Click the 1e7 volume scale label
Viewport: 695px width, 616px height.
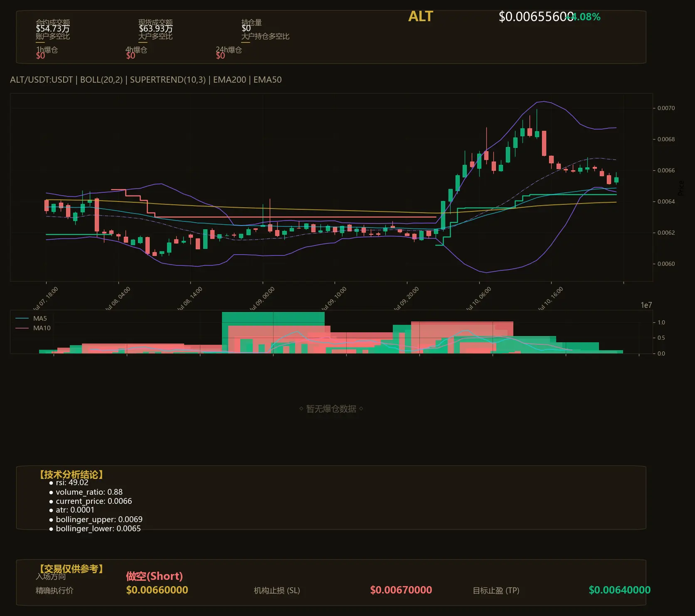tap(646, 305)
